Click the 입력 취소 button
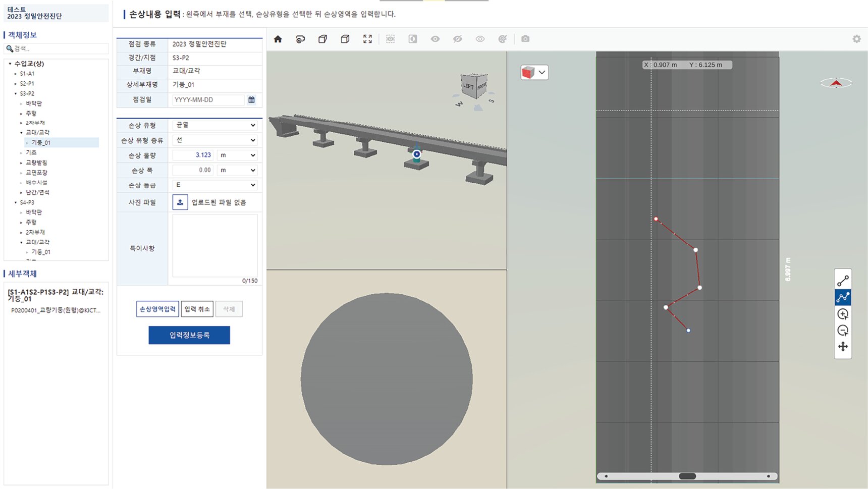Viewport: 868px width, 489px height. coord(197,309)
